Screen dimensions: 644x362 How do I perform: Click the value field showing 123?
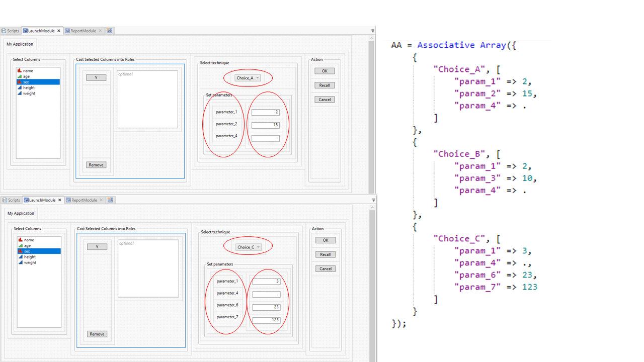click(266, 320)
